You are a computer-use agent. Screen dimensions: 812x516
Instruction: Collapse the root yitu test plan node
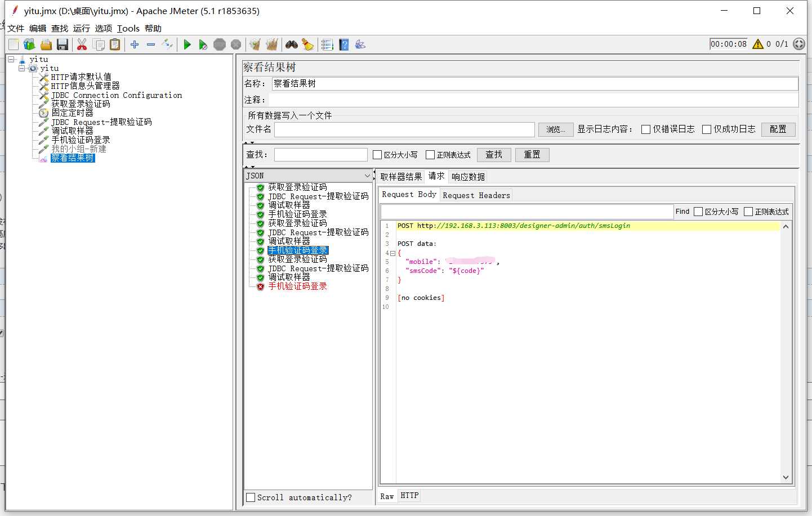(11, 59)
